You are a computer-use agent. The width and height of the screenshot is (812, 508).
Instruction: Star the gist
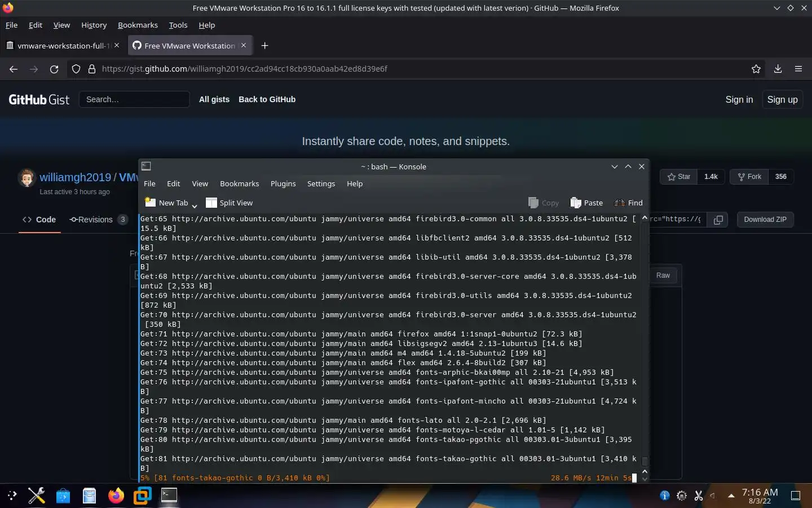click(679, 177)
